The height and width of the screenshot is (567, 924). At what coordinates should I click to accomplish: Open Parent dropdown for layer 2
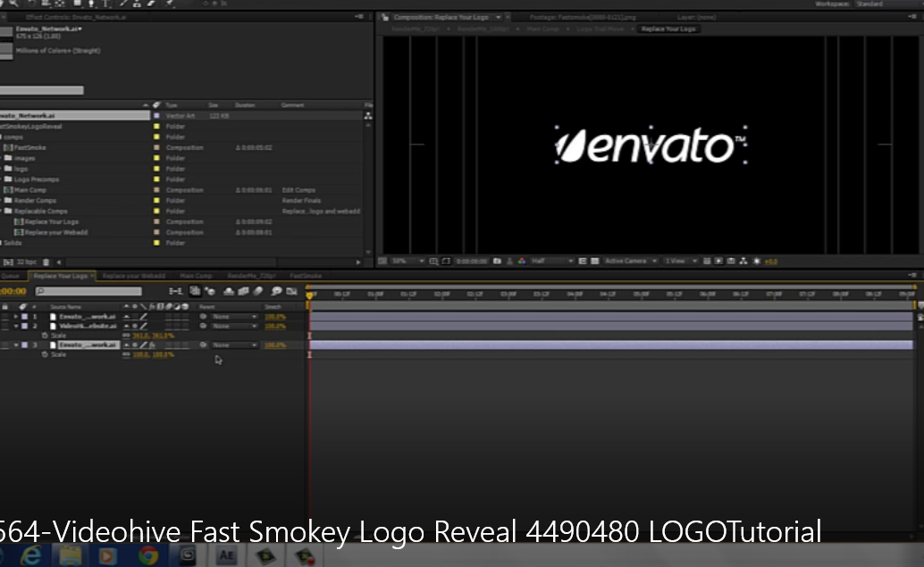[234, 326]
